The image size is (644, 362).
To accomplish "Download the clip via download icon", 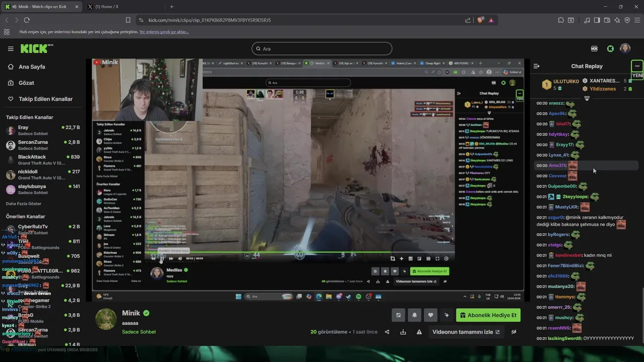I will (403, 332).
